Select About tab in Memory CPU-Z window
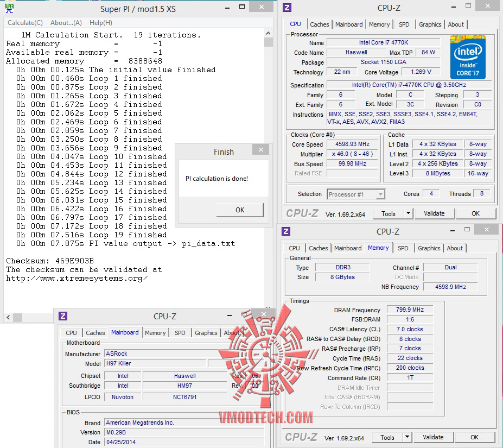This screenshot has width=503, height=448. [455, 248]
